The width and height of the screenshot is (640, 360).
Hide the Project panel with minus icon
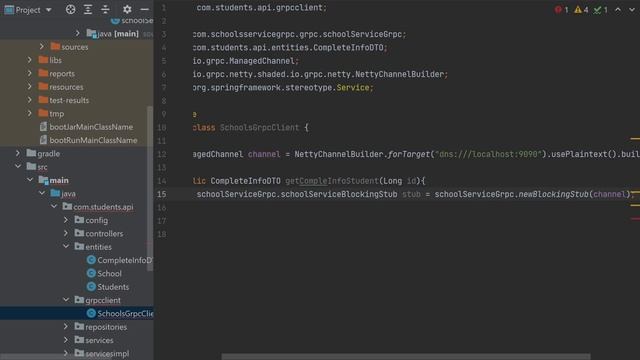[144, 9]
